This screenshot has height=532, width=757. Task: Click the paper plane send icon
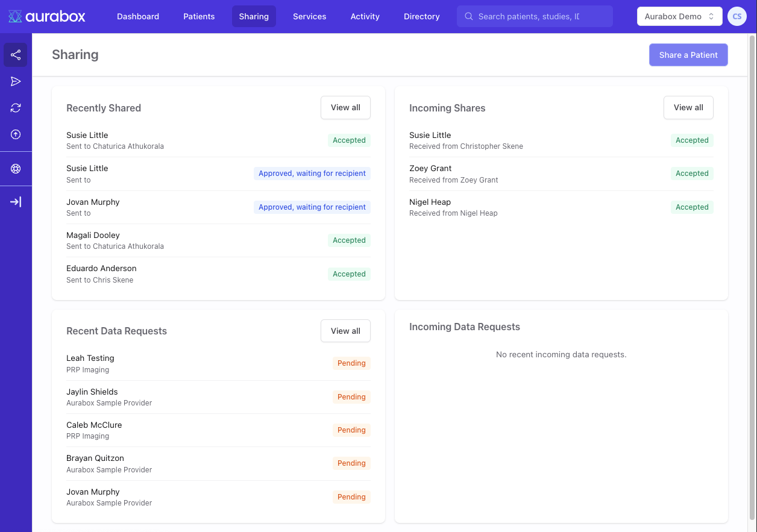(16, 81)
